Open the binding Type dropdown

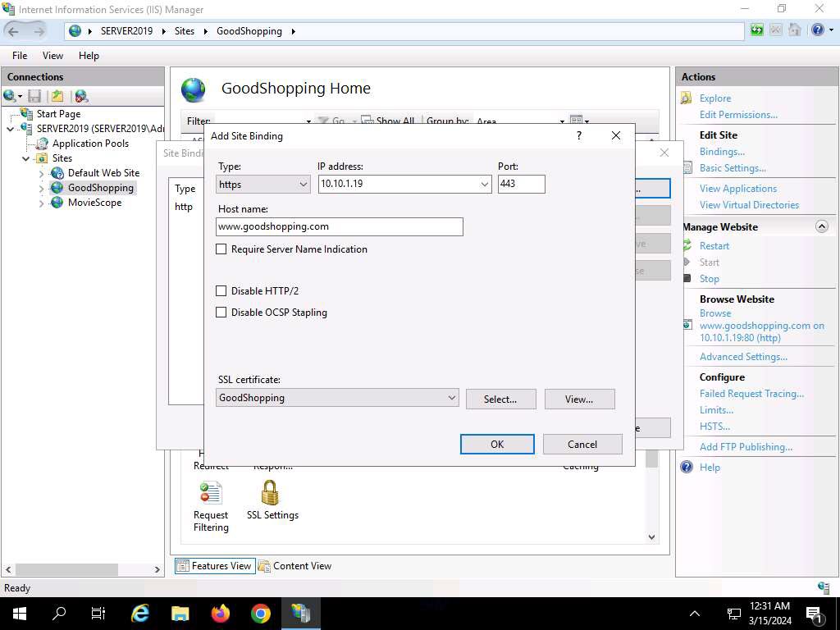pyautogui.click(x=262, y=185)
